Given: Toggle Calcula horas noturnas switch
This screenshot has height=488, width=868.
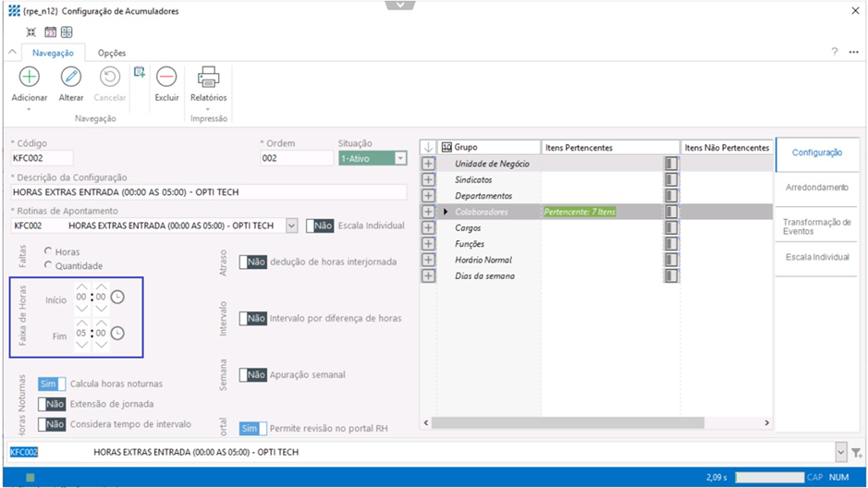Looking at the screenshot, I should coord(52,384).
